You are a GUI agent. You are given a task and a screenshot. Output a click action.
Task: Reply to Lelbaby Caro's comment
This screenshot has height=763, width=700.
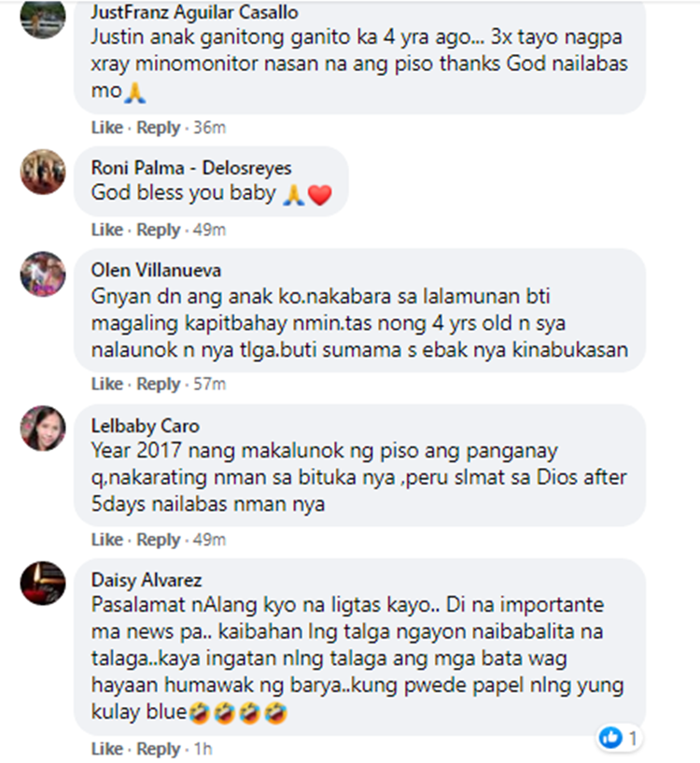coord(159,540)
